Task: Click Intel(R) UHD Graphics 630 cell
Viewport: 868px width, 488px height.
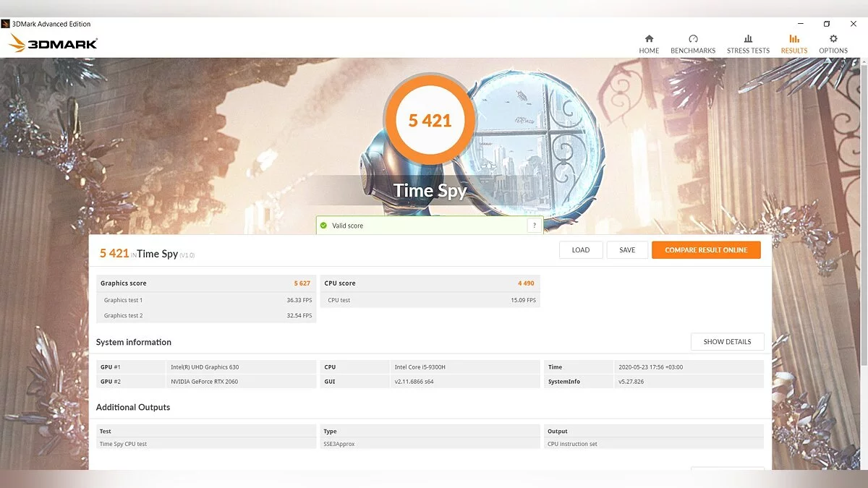Action: pos(242,367)
